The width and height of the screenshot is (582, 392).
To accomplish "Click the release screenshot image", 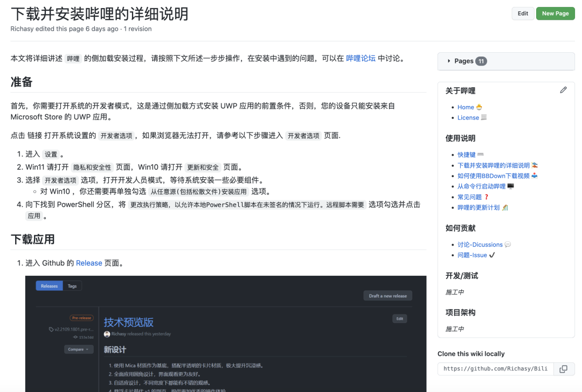I will coord(226,334).
